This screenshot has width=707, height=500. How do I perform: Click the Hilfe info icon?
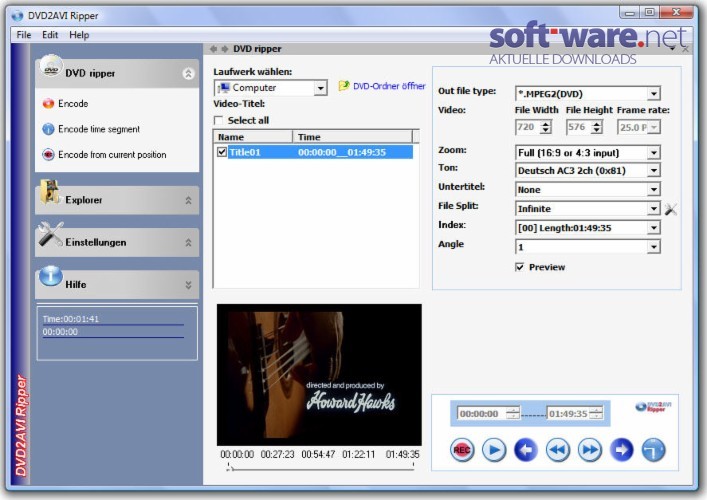pyautogui.click(x=50, y=276)
